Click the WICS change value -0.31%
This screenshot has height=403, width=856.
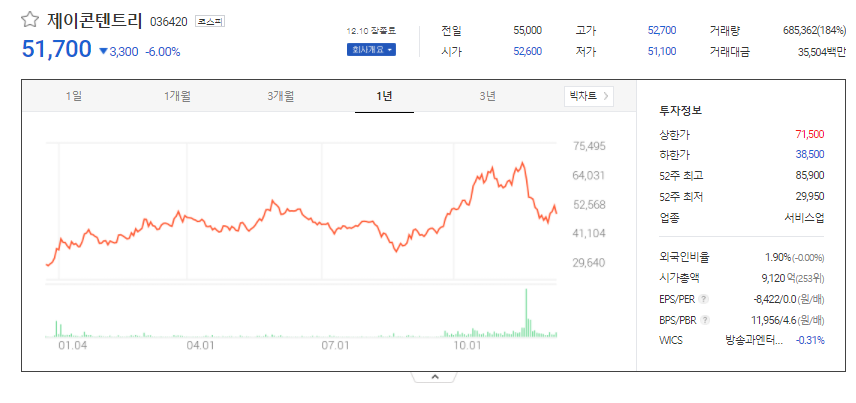point(810,340)
